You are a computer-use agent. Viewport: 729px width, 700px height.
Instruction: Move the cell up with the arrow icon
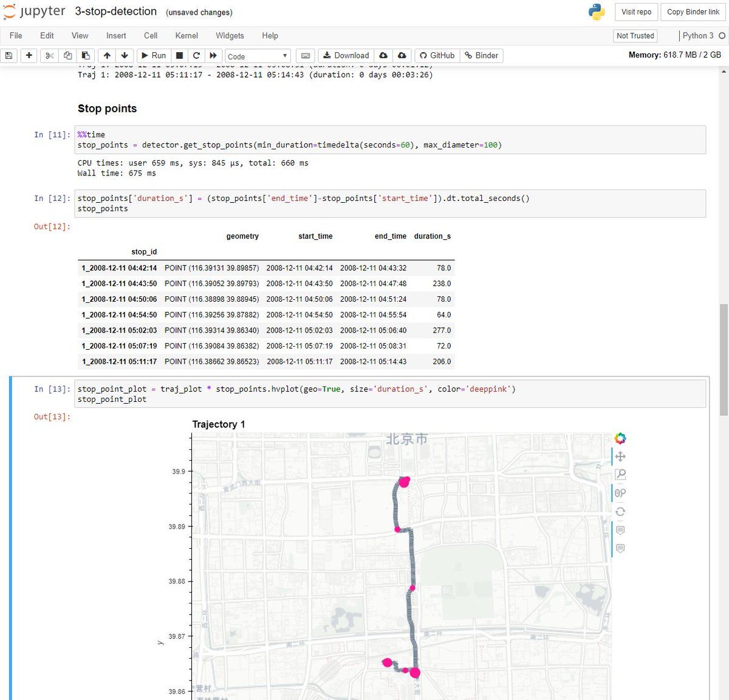coord(107,55)
